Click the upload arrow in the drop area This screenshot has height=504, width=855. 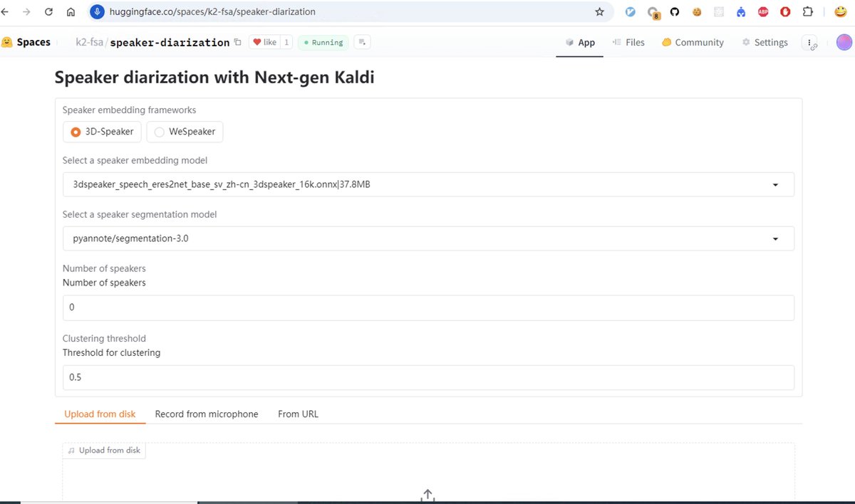(428, 495)
